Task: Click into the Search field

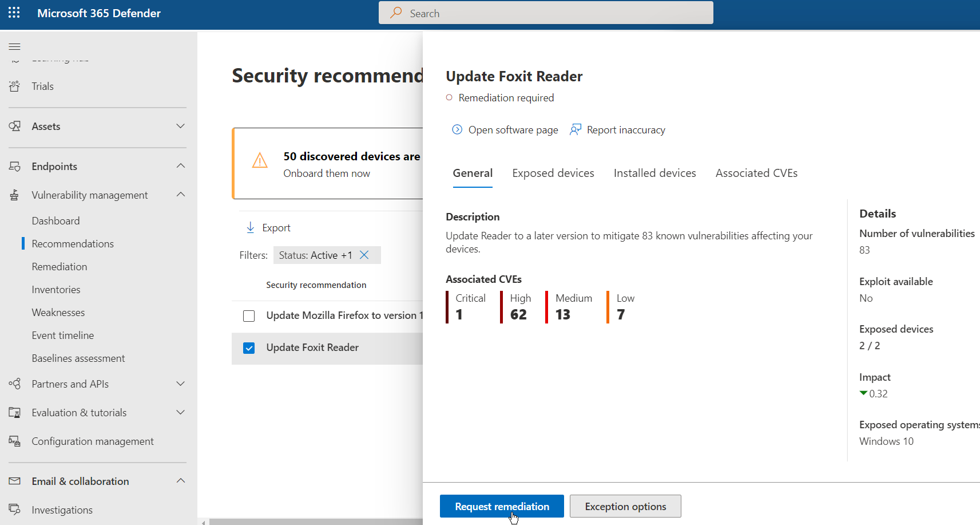Action: (546, 13)
